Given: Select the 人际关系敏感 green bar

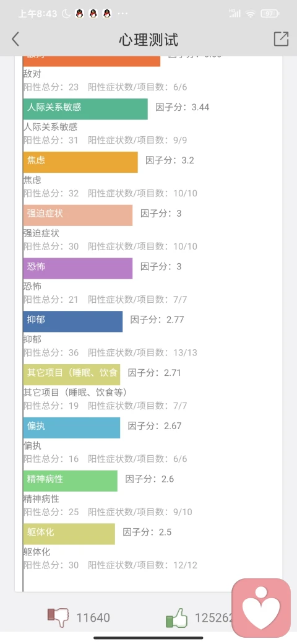Looking at the screenshot, I should pos(85,109).
